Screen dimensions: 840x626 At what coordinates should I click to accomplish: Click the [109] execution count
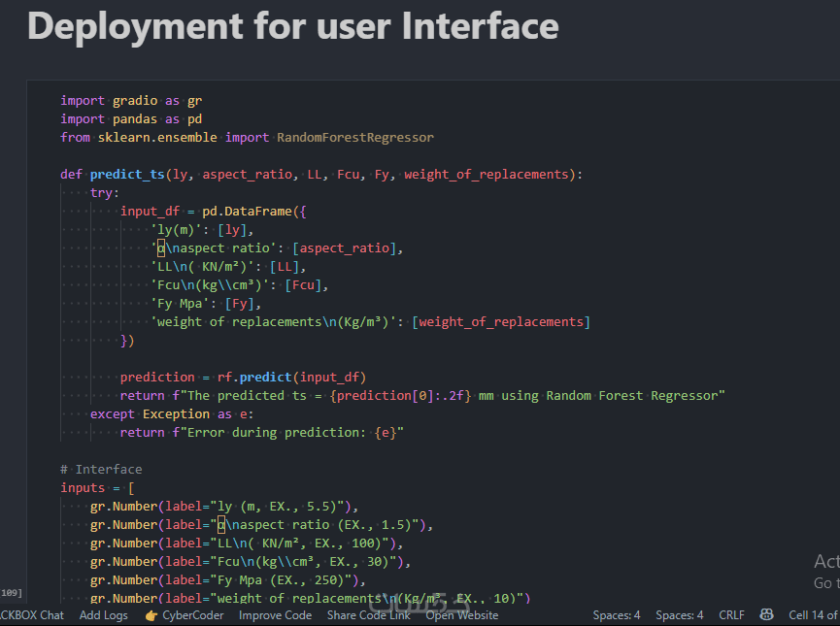tap(12, 593)
